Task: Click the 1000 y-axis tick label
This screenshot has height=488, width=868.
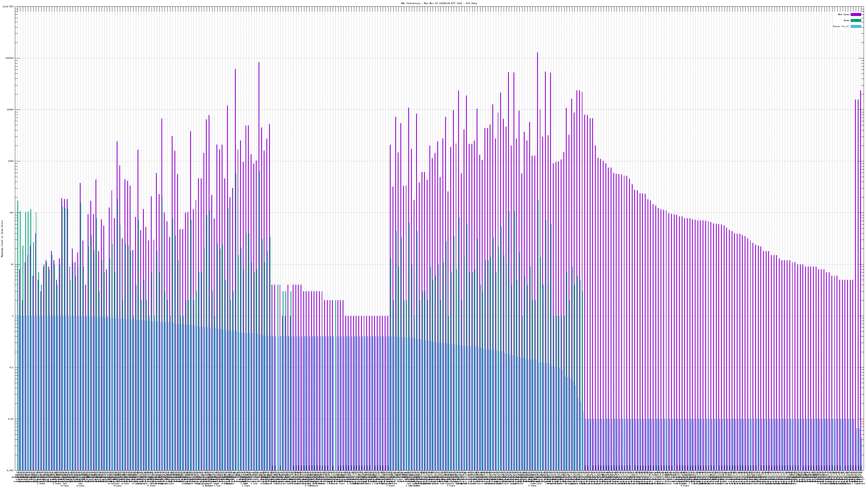Action: coord(11,161)
